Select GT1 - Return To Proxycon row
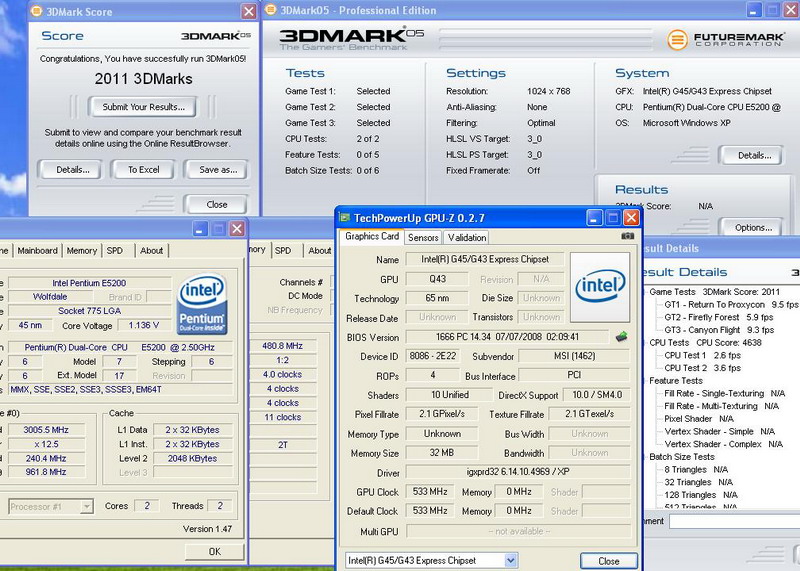Image resolution: width=800 pixels, height=571 pixels. coord(731,305)
